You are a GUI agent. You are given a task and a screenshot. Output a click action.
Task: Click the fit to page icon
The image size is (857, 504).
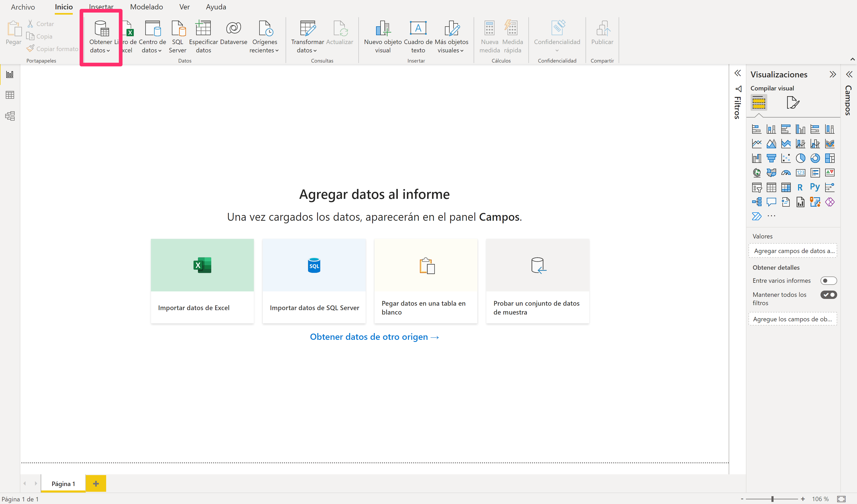click(841, 499)
